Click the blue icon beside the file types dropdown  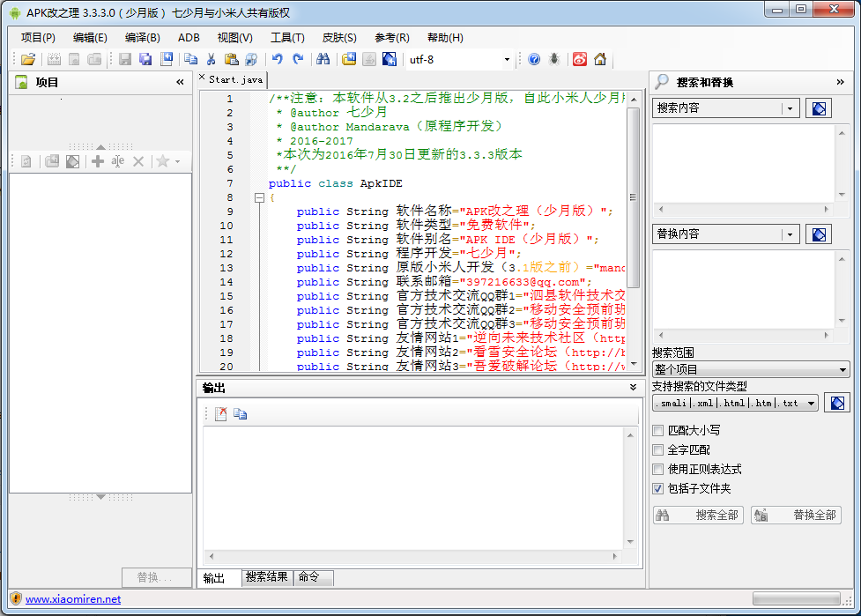[x=837, y=403]
